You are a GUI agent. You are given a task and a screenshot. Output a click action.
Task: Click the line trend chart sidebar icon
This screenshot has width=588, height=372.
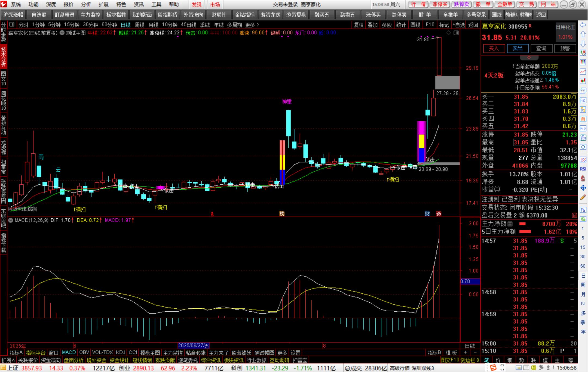click(x=583, y=72)
